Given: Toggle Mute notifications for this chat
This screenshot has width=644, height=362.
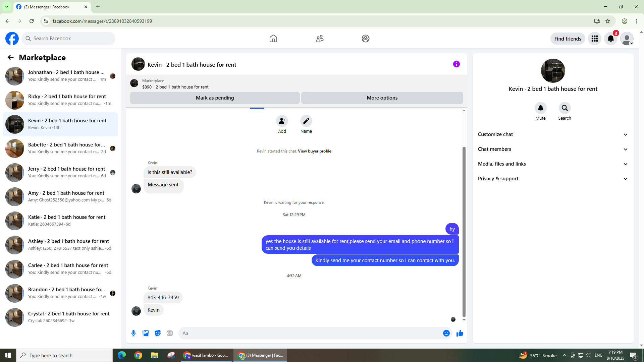Looking at the screenshot, I should point(540,108).
